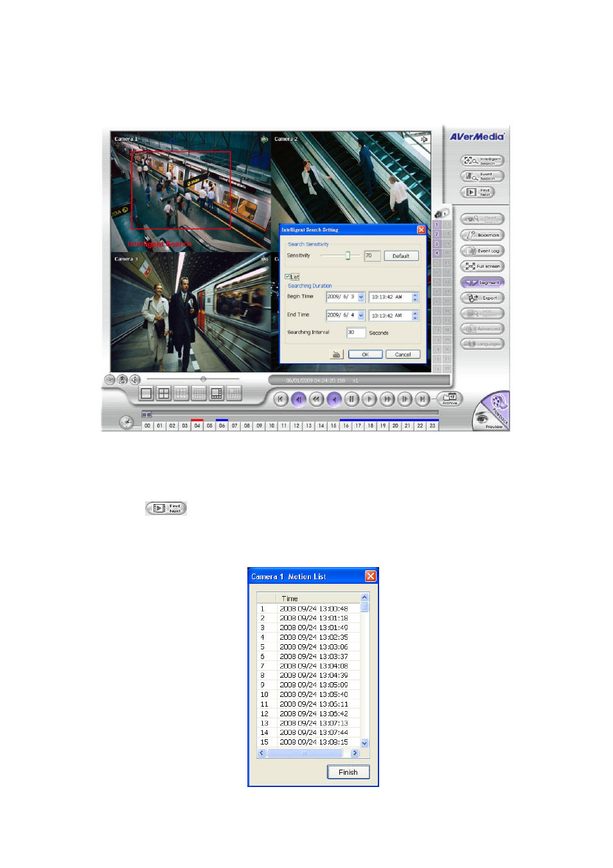Jump to the end of the recording
Viewport: 613px width, 868px height.
[x=422, y=399]
